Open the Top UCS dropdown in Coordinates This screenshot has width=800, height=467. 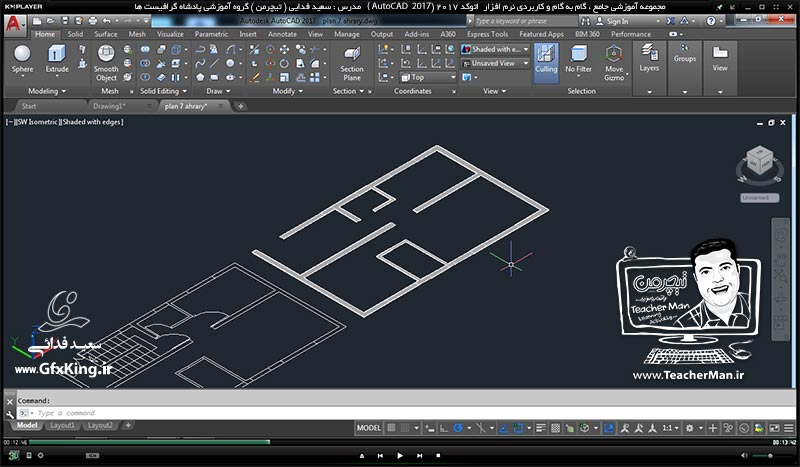click(x=428, y=78)
